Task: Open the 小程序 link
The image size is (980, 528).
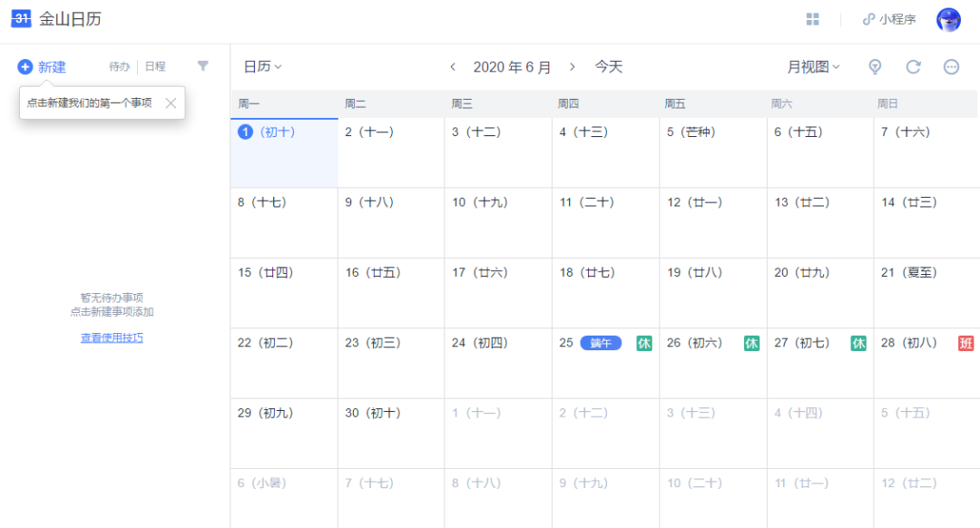Action: 889,19
